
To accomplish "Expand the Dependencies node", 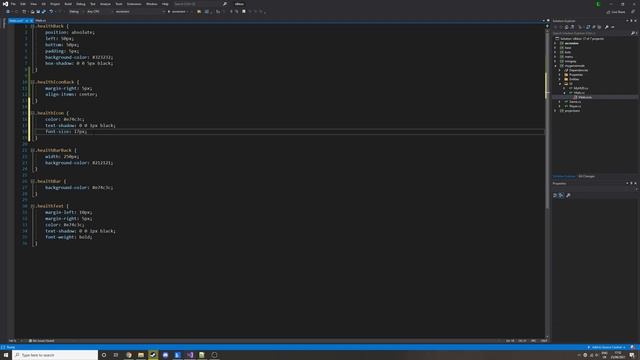I will point(560,70).
